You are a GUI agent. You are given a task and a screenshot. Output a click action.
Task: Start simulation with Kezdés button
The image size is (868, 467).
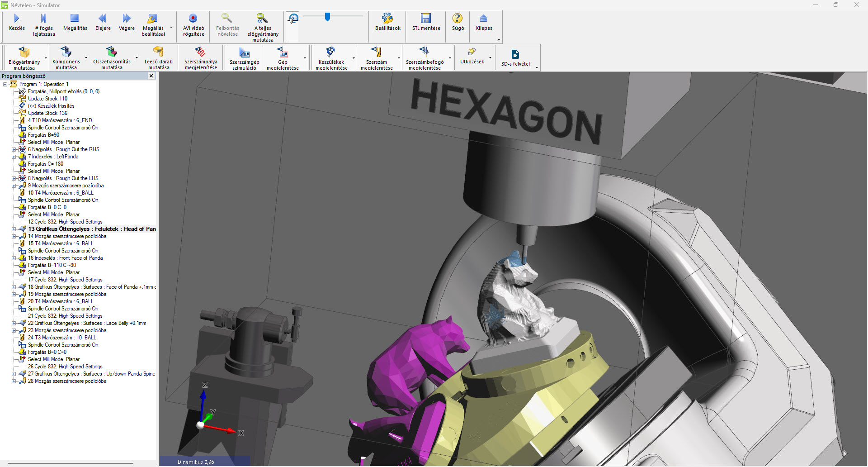(x=17, y=22)
